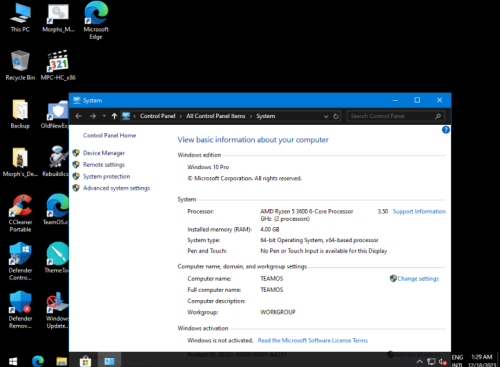Go forward in the System window
500x367 pixels.
point(93,116)
